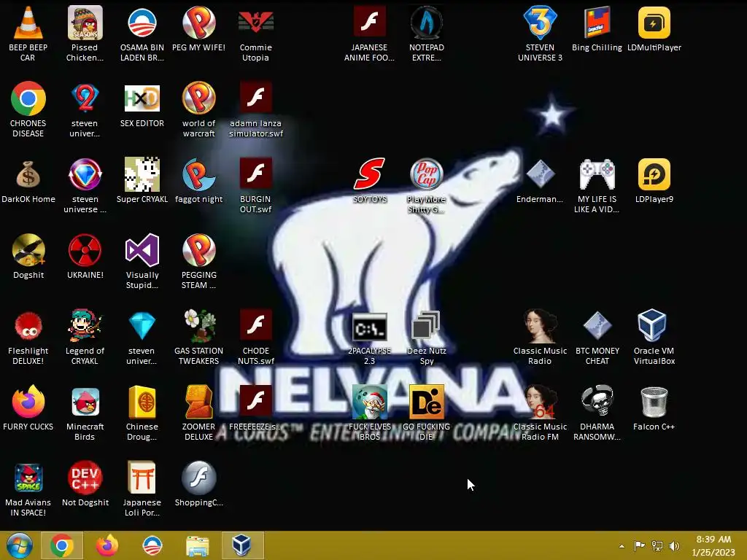Viewport: 747px width, 560px height.
Task: Open File Explorer from the taskbar
Action: pyautogui.click(x=197, y=546)
